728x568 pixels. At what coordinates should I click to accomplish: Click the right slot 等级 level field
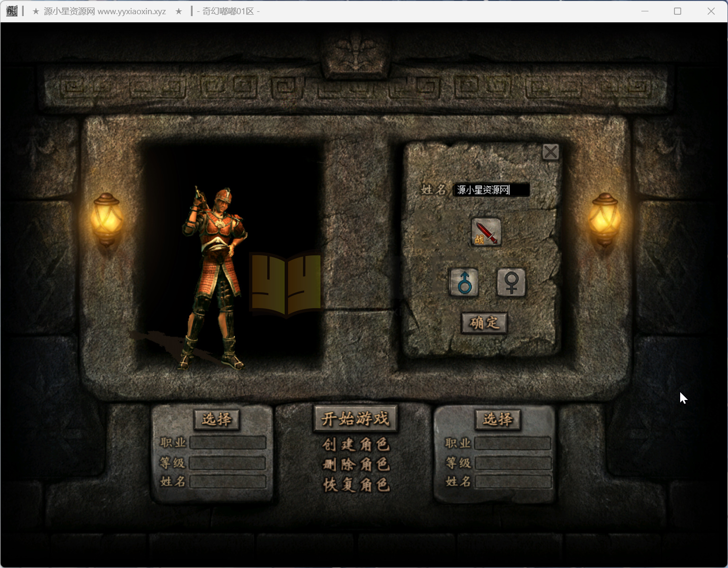pos(513,463)
